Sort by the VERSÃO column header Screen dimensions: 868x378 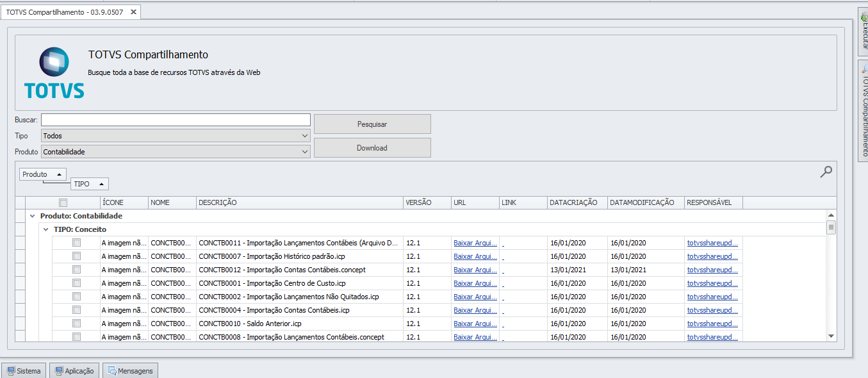coord(427,202)
